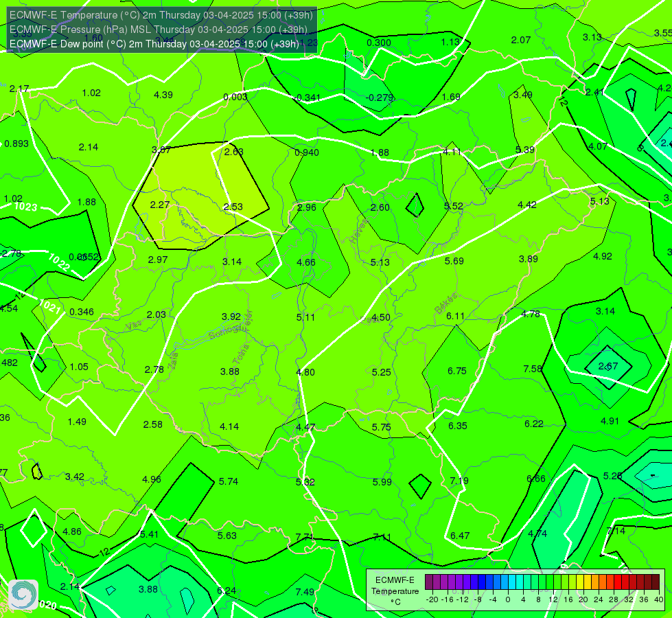Click the 3.67 dew point value
Screen dimensions: 672x618
tap(161, 150)
